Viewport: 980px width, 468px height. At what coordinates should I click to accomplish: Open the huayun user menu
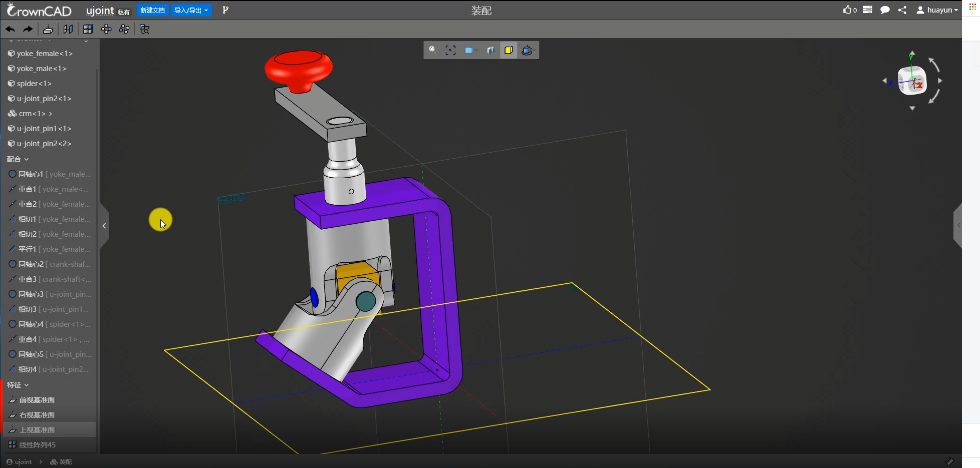[937, 10]
